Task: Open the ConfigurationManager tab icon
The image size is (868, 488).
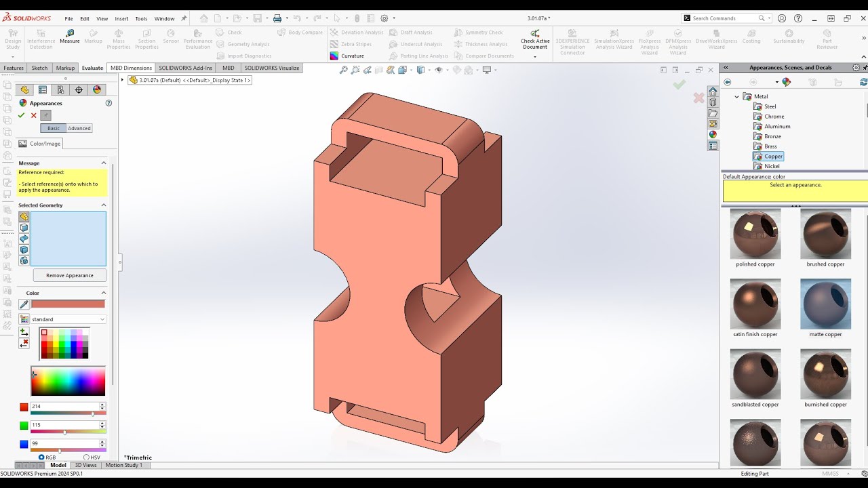Action: click(x=60, y=89)
